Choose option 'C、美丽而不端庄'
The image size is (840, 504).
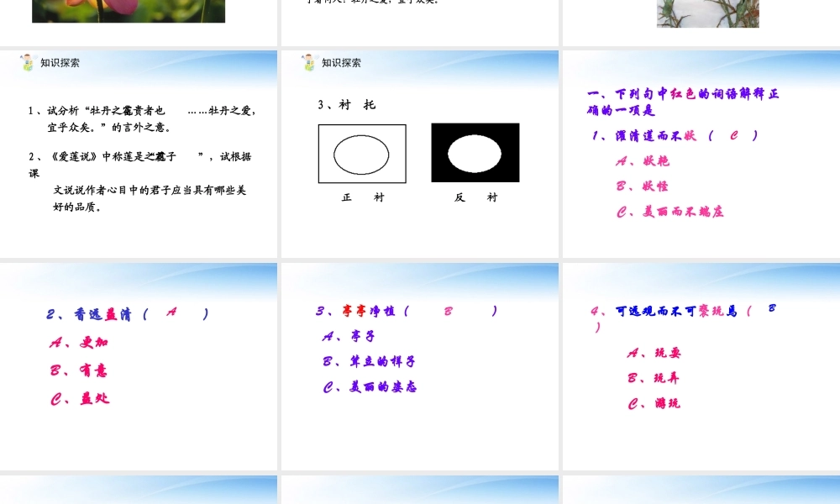coord(669,212)
